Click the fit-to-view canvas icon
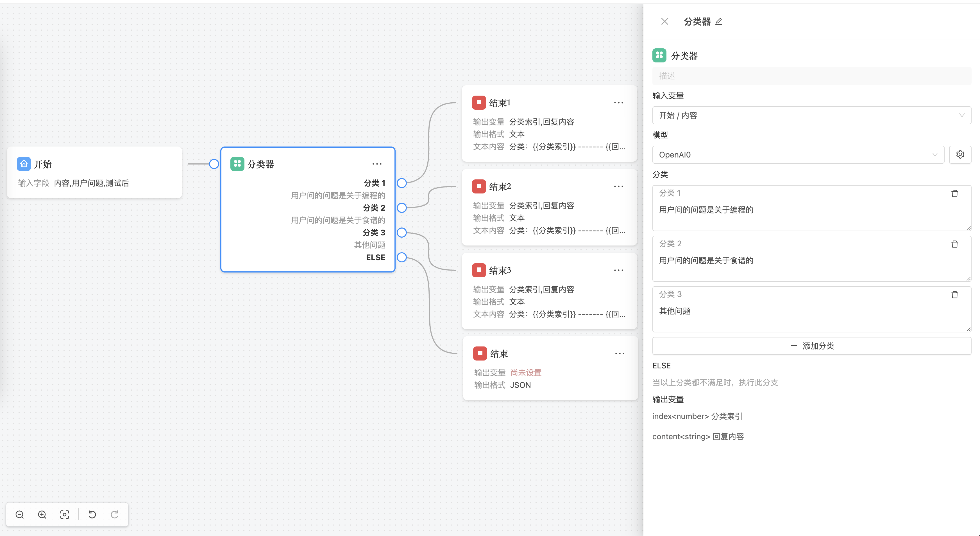This screenshot has height=536, width=980. point(65,515)
